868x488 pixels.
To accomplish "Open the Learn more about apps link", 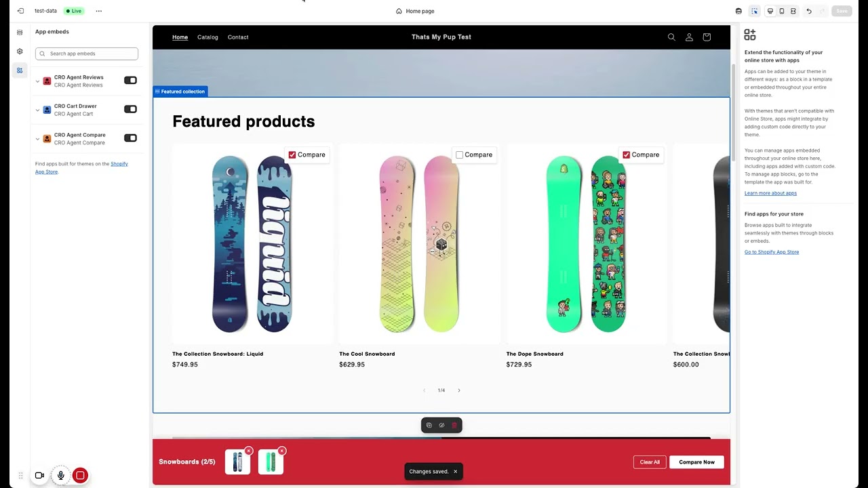I will [770, 193].
